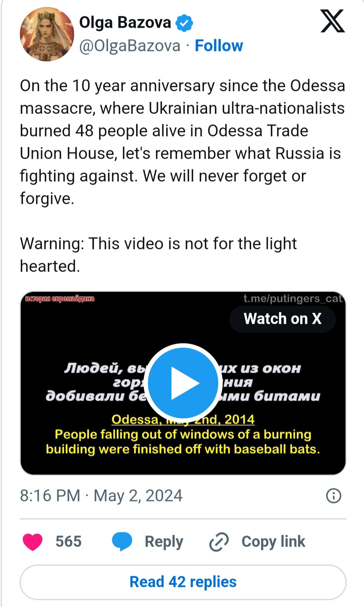
Task: Click the Copy link text
Action: 273,542
